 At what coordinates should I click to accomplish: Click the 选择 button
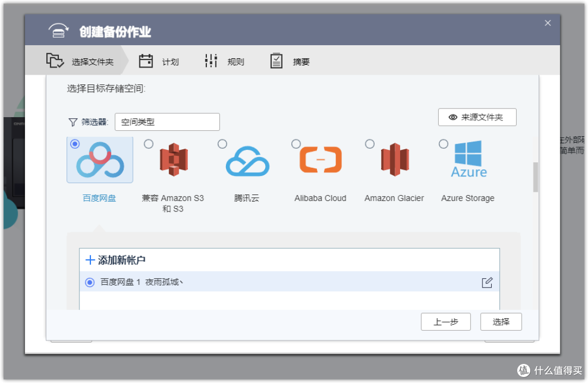[x=501, y=322]
